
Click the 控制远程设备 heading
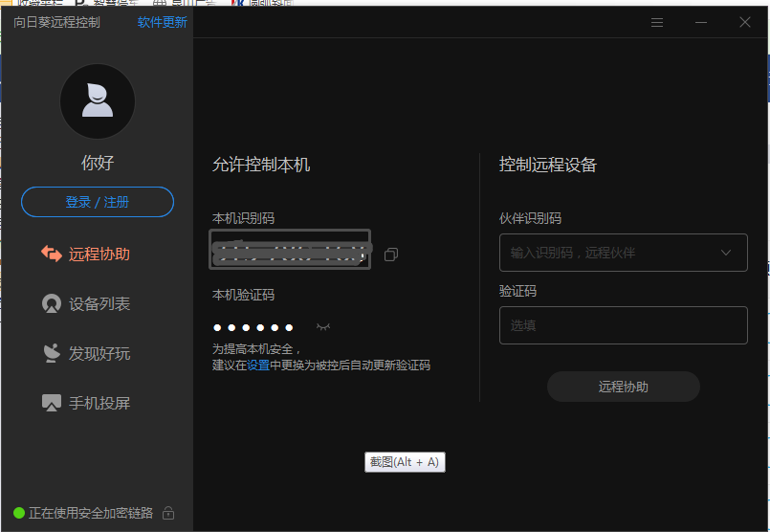pyautogui.click(x=547, y=165)
